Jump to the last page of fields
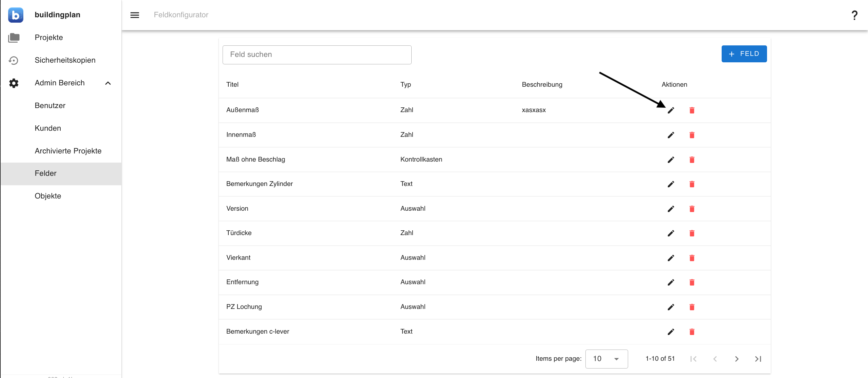 (x=758, y=359)
